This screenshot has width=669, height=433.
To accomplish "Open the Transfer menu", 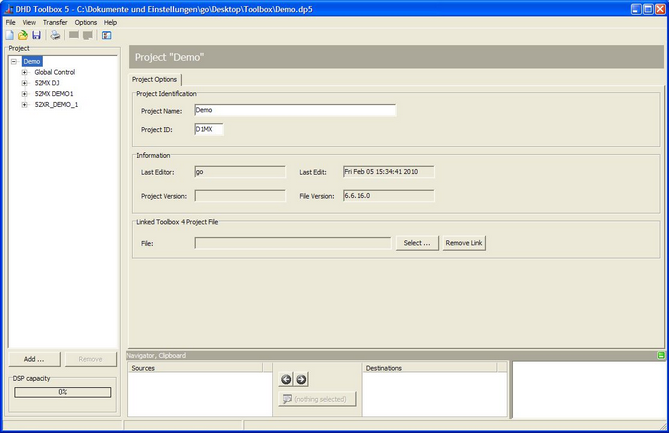I will pos(55,22).
